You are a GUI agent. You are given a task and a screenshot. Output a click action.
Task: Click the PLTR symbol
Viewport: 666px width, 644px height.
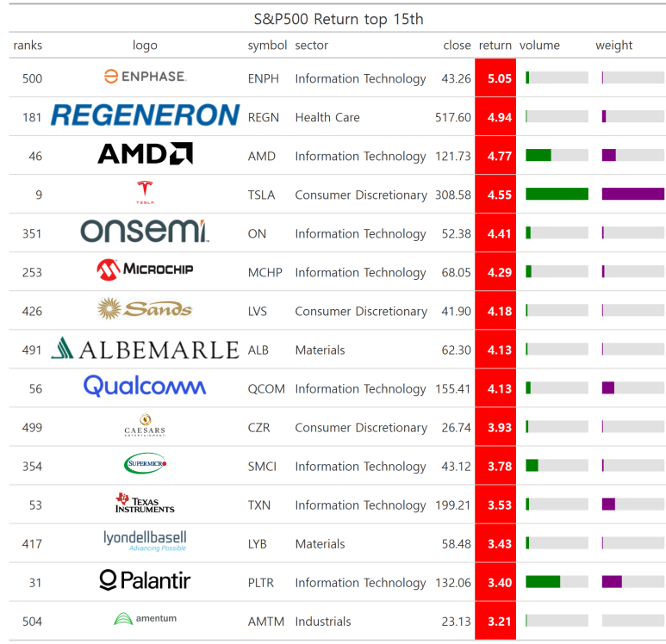(x=261, y=583)
